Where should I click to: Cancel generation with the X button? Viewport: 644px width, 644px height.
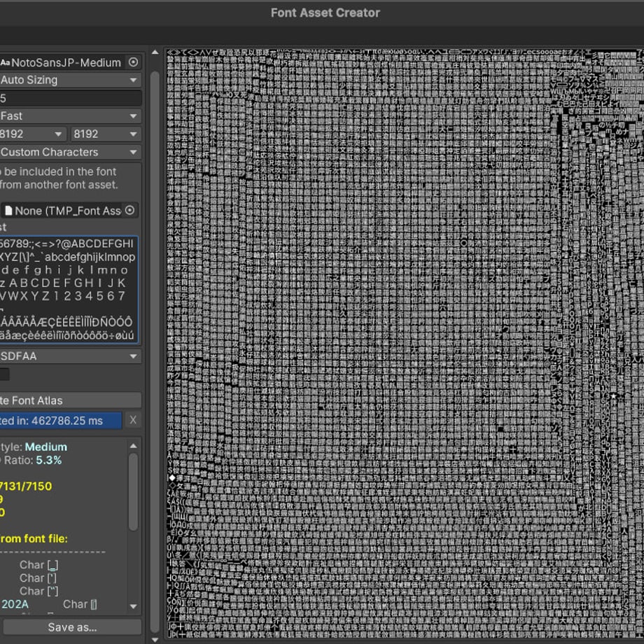click(x=133, y=420)
